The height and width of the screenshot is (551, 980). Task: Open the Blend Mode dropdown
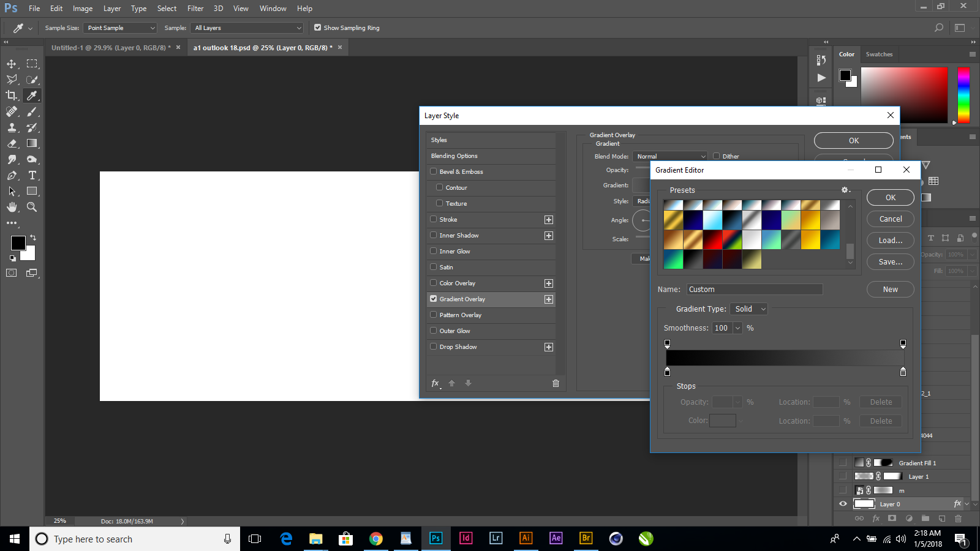(x=669, y=156)
